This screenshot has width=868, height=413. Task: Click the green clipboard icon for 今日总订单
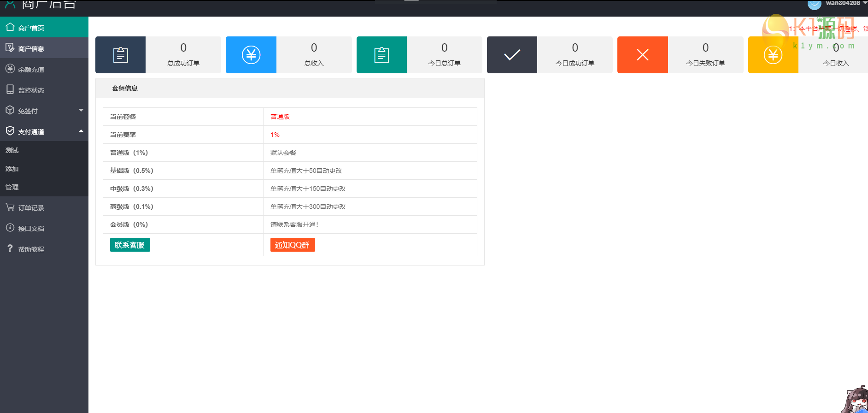381,55
